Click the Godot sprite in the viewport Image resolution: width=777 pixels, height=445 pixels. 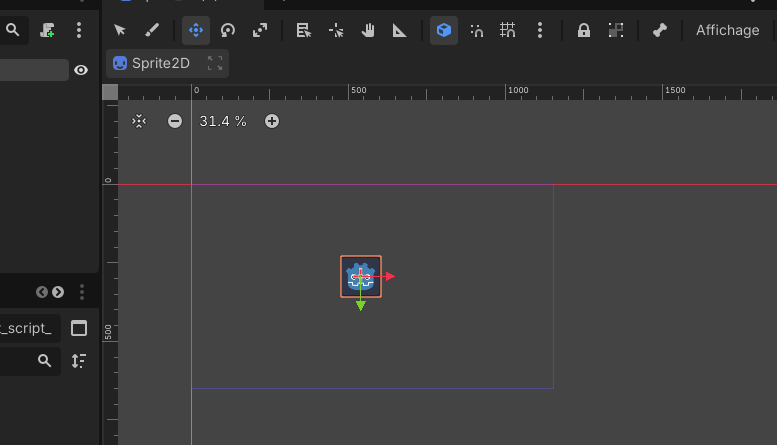(x=361, y=277)
